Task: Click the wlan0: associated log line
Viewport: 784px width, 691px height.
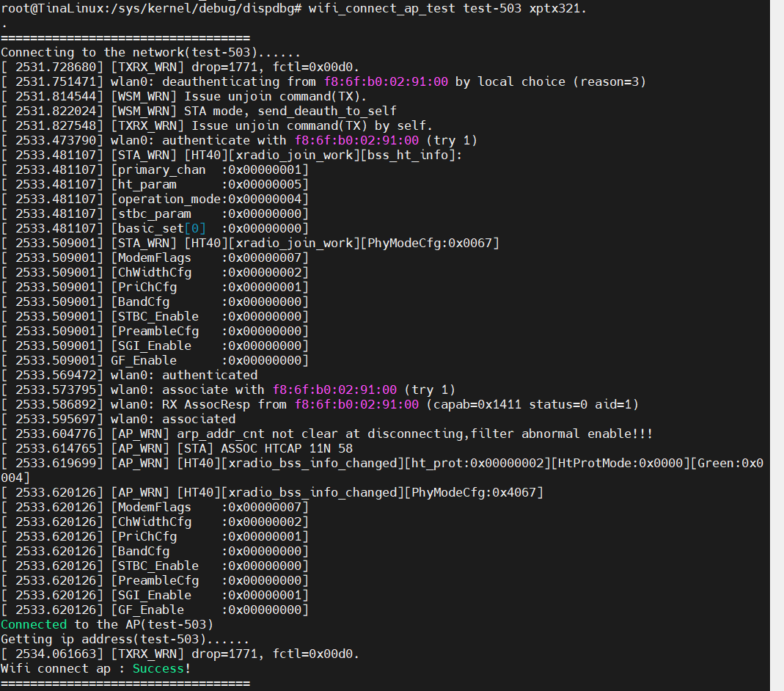Action: pyautogui.click(x=118, y=419)
